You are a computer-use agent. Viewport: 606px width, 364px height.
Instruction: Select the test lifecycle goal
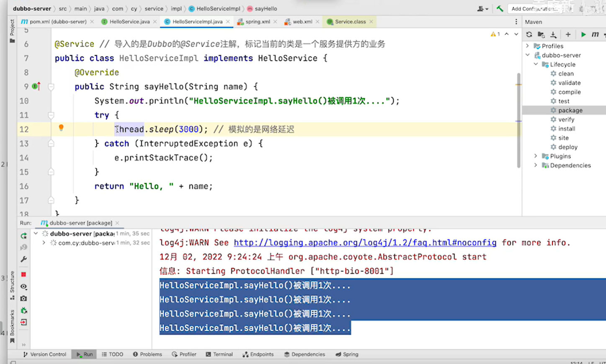point(564,101)
